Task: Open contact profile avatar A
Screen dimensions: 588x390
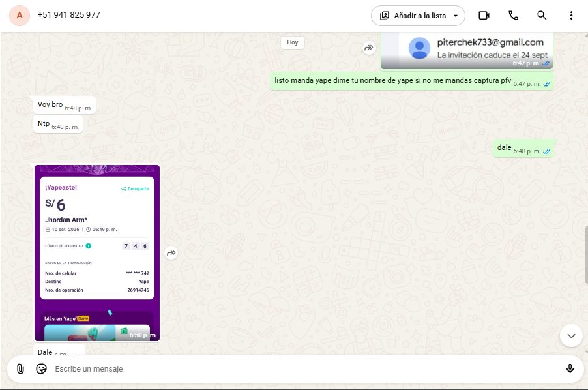Action: tap(20, 16)
